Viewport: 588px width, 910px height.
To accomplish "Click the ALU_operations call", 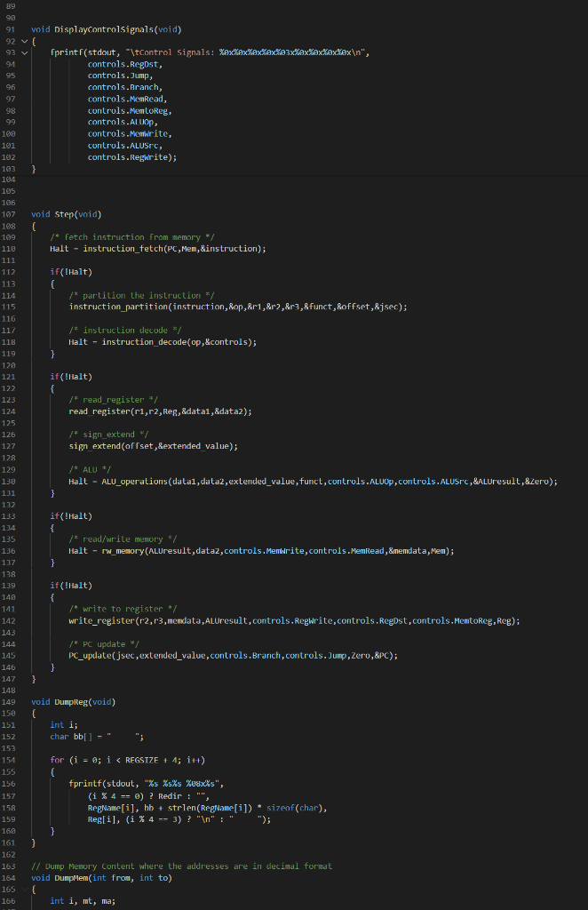I will pyautogui.click(x=135, y=481).
